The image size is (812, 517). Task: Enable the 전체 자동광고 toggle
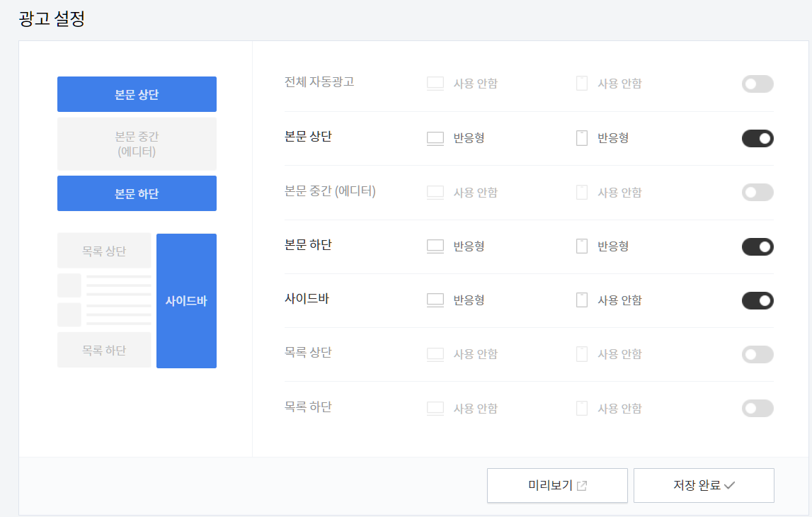[x=757, y=83]
